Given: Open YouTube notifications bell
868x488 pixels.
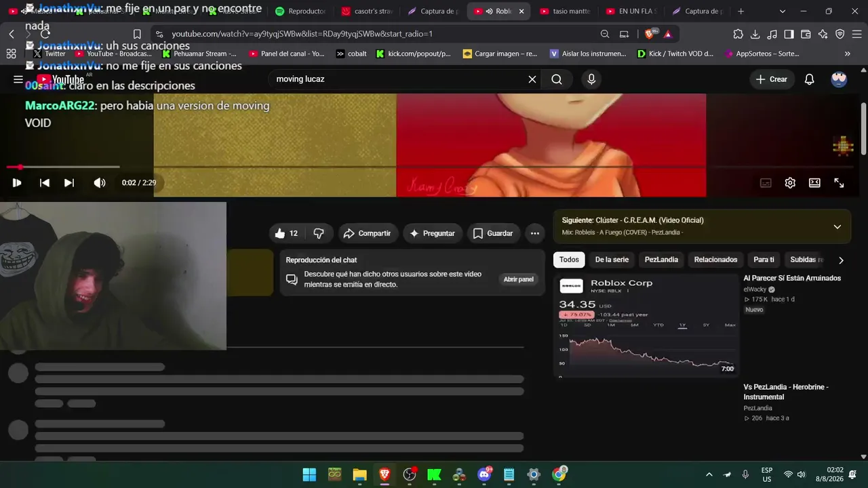Looking at the screenshot, I should coord(809,79).
